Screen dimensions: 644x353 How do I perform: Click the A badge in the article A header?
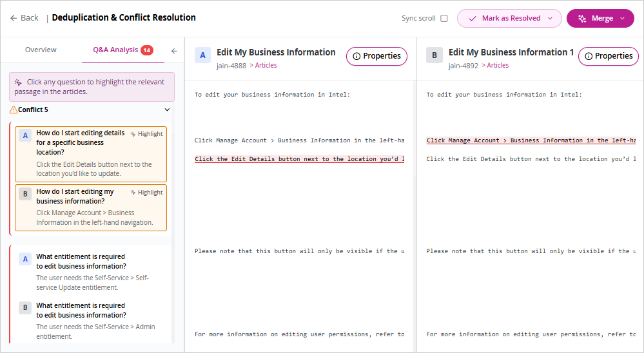(202, 55)
